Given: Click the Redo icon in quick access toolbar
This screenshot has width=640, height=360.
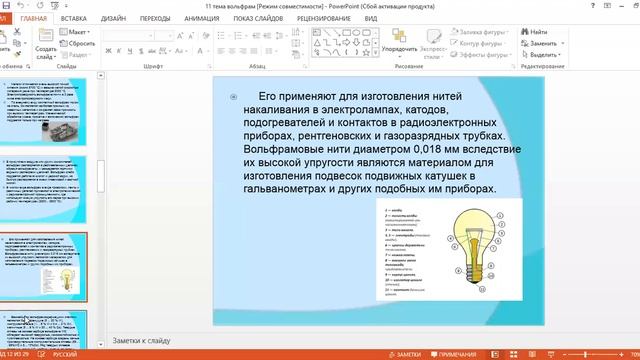Looking at the screenshot, I should [40, 6].
